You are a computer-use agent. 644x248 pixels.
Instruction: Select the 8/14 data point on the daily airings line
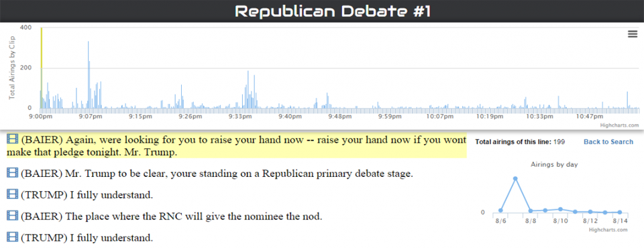click(x=620, y=212)
